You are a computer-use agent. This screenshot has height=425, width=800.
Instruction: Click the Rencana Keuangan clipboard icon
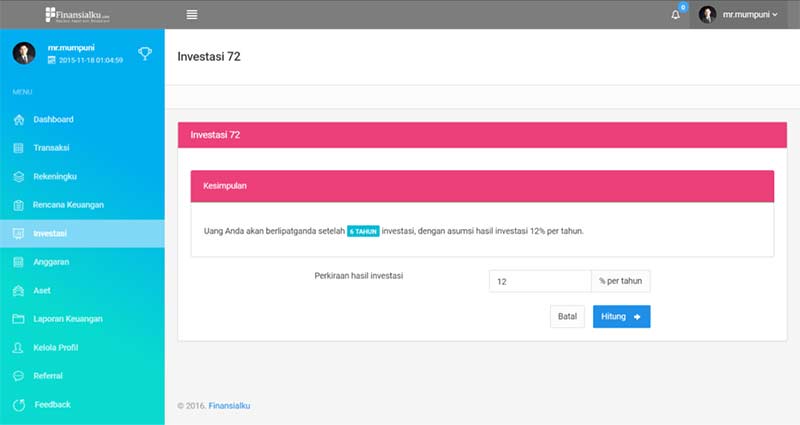click(x=18, y=205)
